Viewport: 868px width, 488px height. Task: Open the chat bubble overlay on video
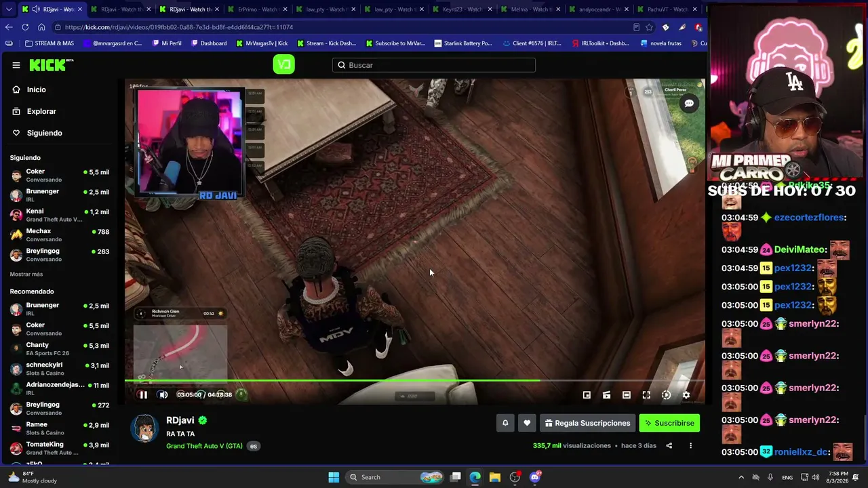[x=689, y=104]
